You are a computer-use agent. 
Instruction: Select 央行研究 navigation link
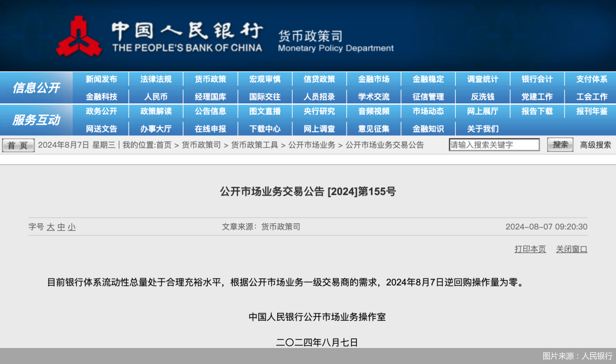point(319,111)
